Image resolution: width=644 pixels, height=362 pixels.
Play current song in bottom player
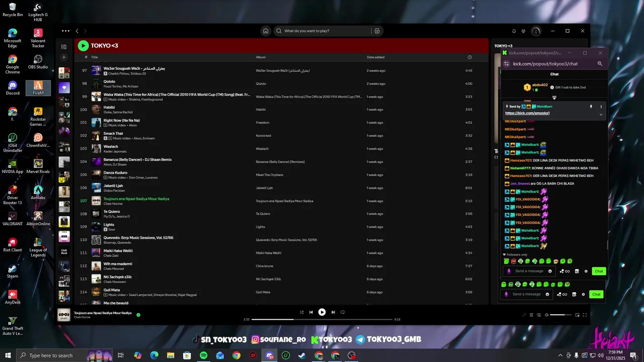click(322, 312)
